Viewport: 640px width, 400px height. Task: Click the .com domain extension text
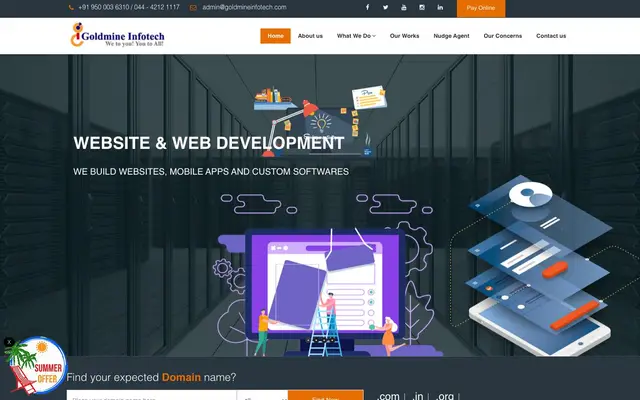[388, 396]
